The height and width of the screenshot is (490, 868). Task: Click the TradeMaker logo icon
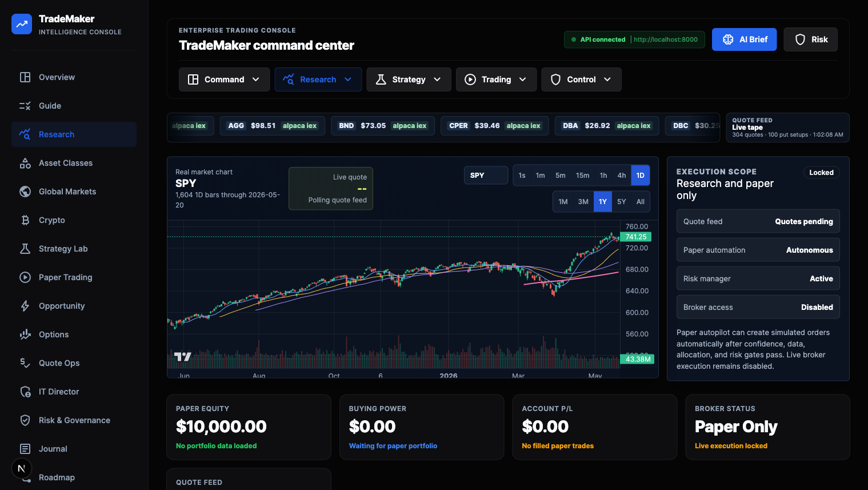pyautogui.click(x=22, y=24)
